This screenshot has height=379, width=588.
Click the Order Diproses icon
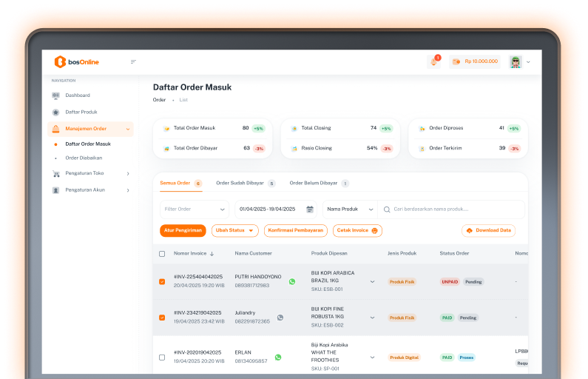(x=422, y=128)
